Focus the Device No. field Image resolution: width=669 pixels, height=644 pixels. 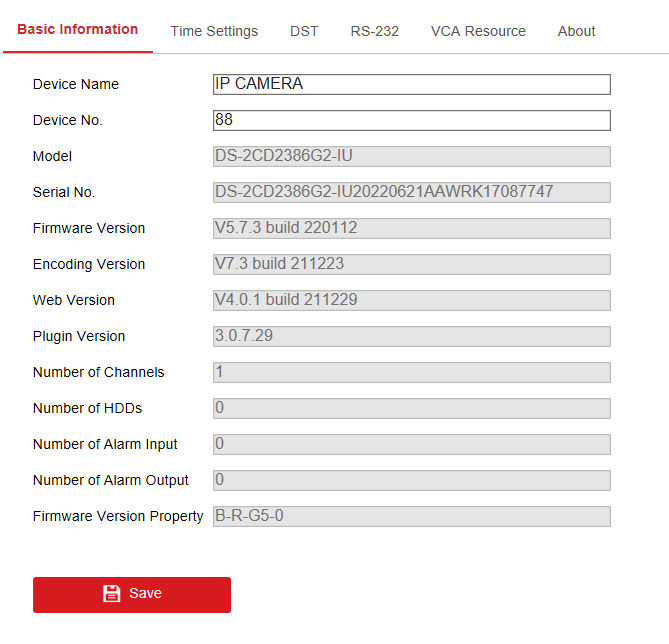[x=411, y=121]
